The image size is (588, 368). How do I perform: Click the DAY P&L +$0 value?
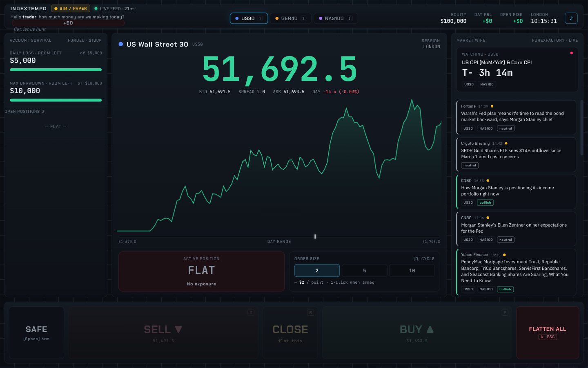pos(487,21)
